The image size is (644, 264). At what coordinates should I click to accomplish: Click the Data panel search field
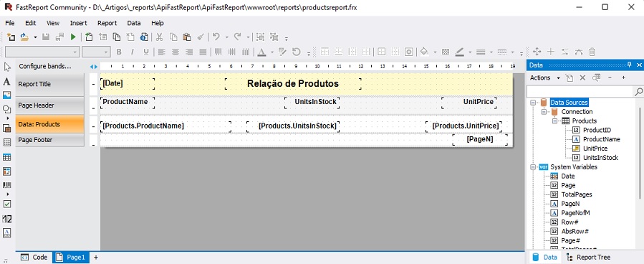[580, 91]
